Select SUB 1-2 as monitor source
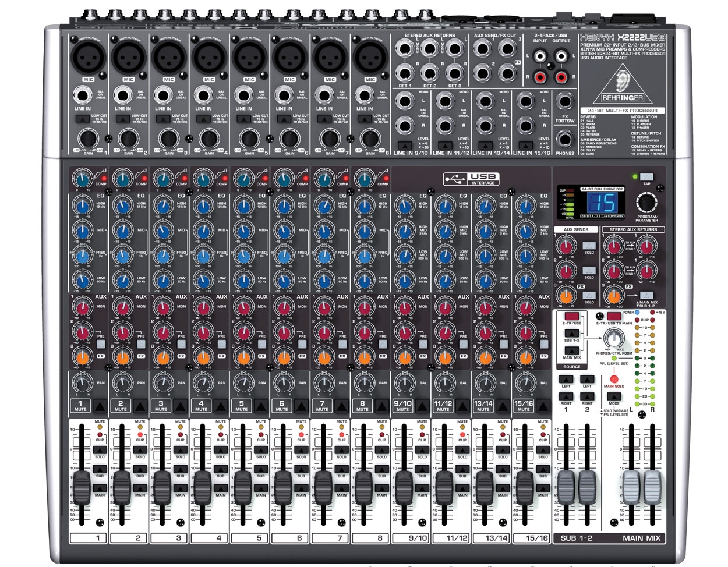The width and height of the screenshot is (728, 567). point(571,333)
